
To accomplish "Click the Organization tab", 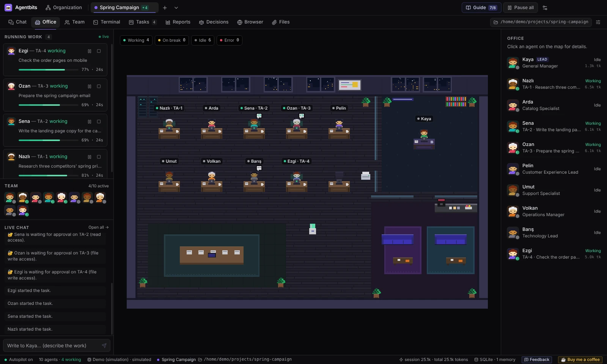I will tap(64, 8).
